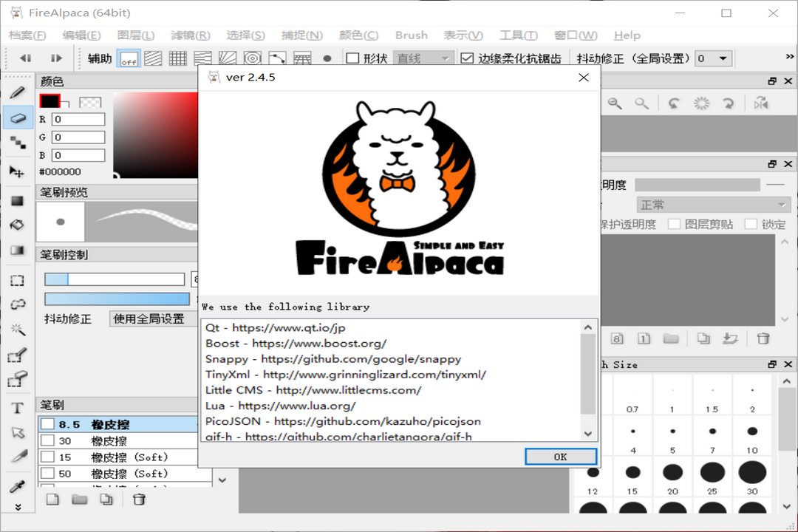798x532 pixels.
Task: Click the black foreground color swatch
Action: 49,99
